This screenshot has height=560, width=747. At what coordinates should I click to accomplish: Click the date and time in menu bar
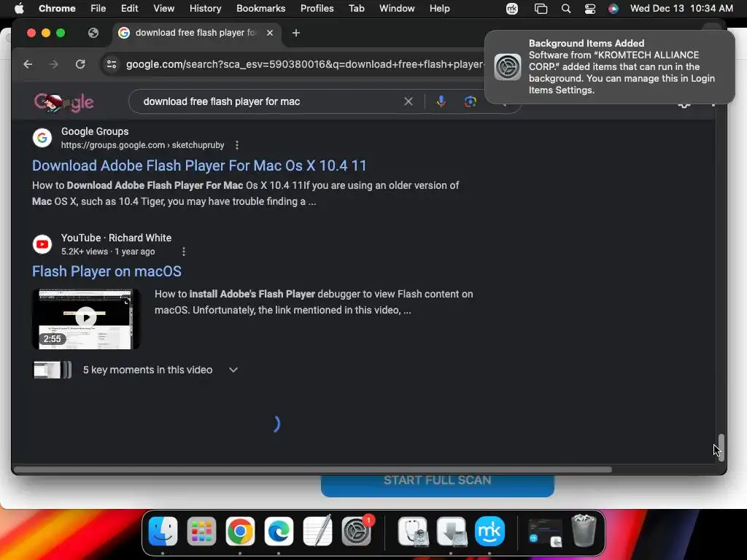681,8
